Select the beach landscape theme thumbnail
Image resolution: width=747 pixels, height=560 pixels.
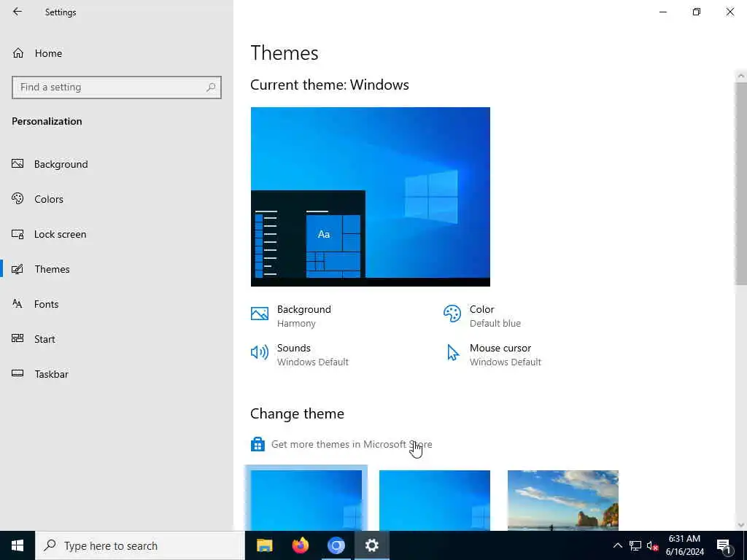(x=563, y=500)
